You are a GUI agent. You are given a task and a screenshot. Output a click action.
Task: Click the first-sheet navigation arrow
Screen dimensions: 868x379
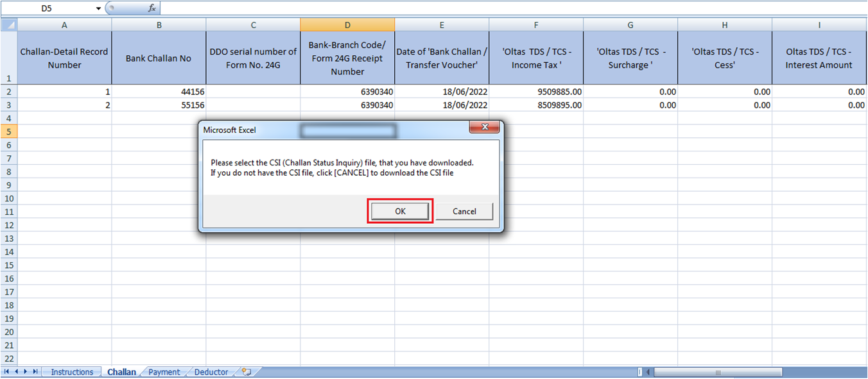point(7,371)
